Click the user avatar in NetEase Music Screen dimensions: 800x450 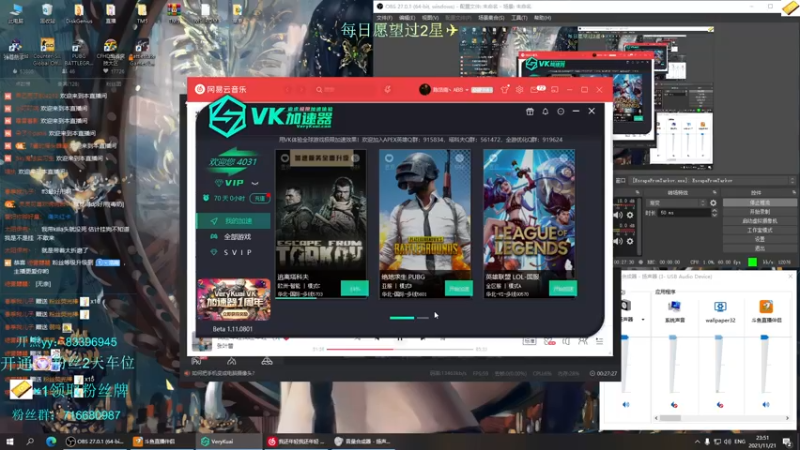(424, 89)
